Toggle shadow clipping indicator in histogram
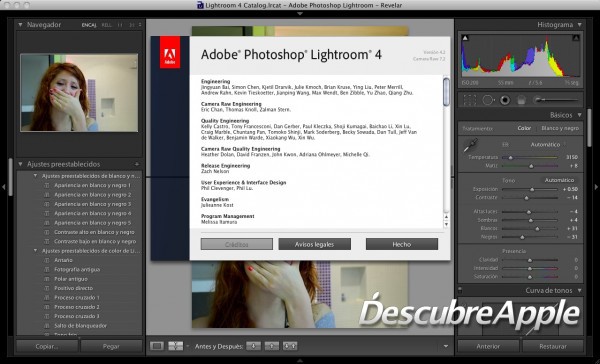This screenshot has height=364, width=600. (465, 38)
